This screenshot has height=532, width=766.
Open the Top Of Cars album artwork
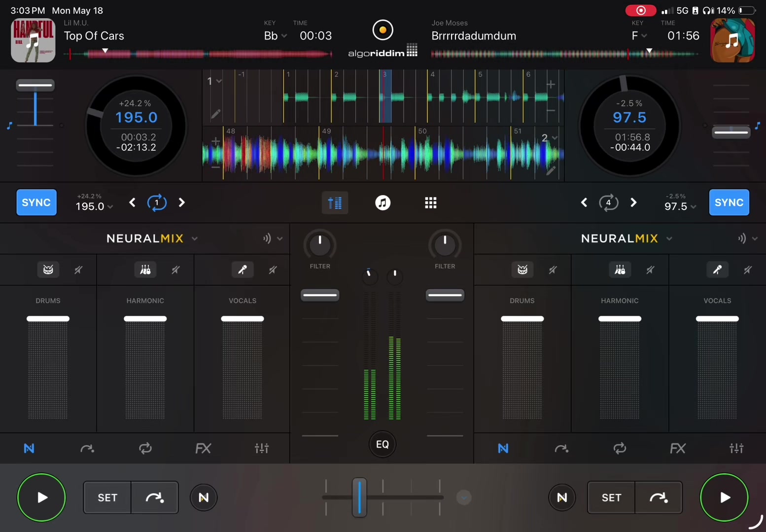click(33, 40)
